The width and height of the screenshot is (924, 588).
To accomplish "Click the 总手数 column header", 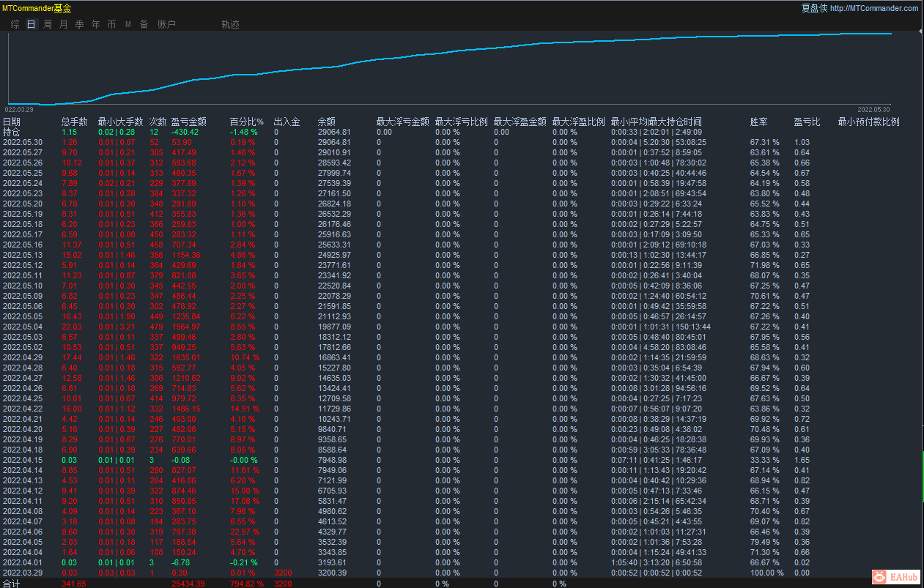I will point(74,122).
